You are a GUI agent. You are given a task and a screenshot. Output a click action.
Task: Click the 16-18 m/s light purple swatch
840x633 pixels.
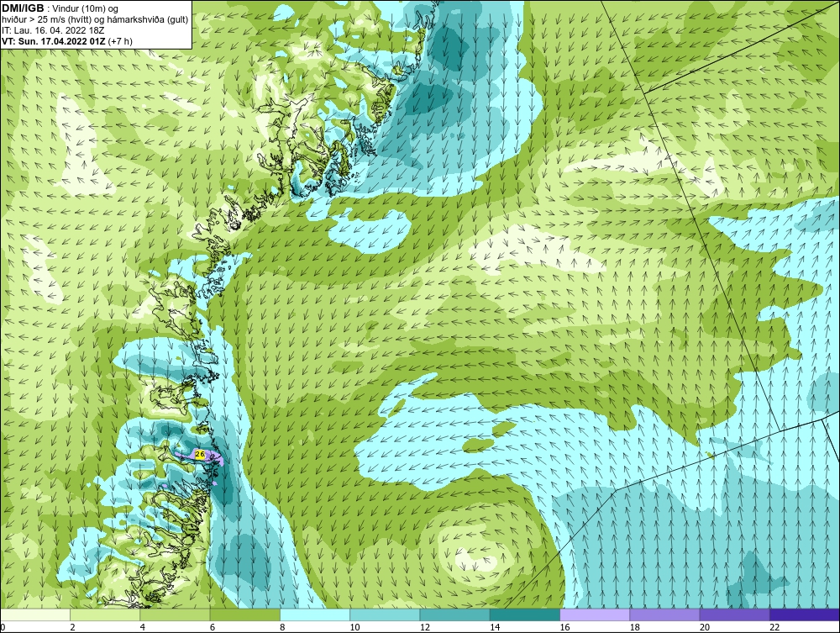595,615
